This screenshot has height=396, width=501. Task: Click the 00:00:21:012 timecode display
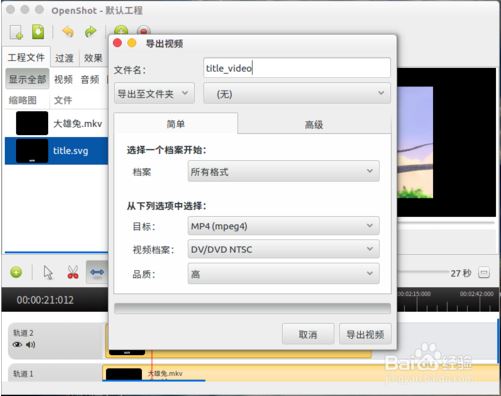45,300
